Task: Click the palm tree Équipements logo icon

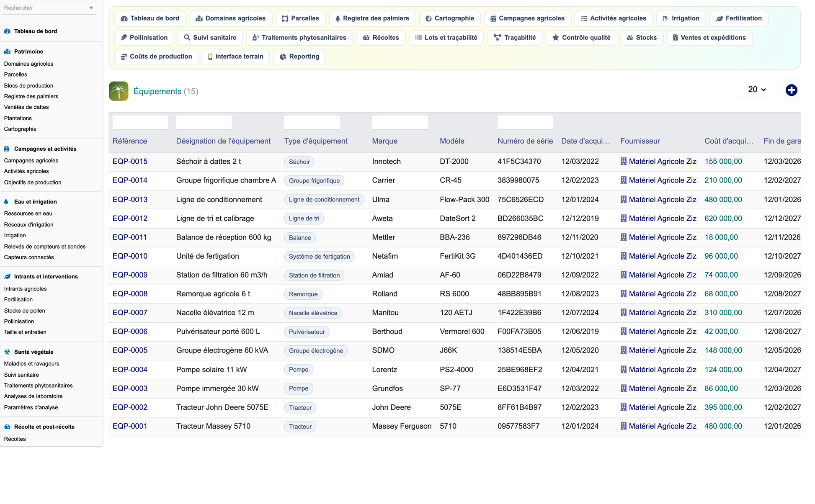Action: tap(119, 91)
